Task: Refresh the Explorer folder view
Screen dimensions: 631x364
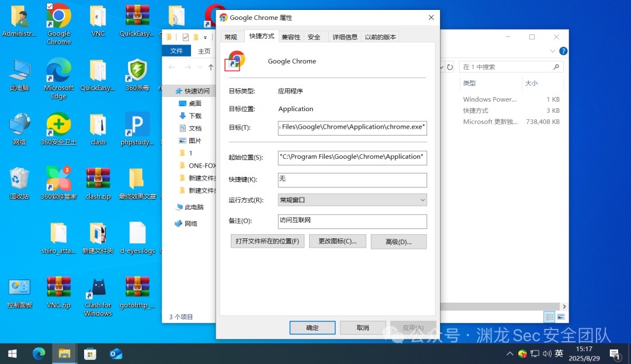Action: (450, 67)
